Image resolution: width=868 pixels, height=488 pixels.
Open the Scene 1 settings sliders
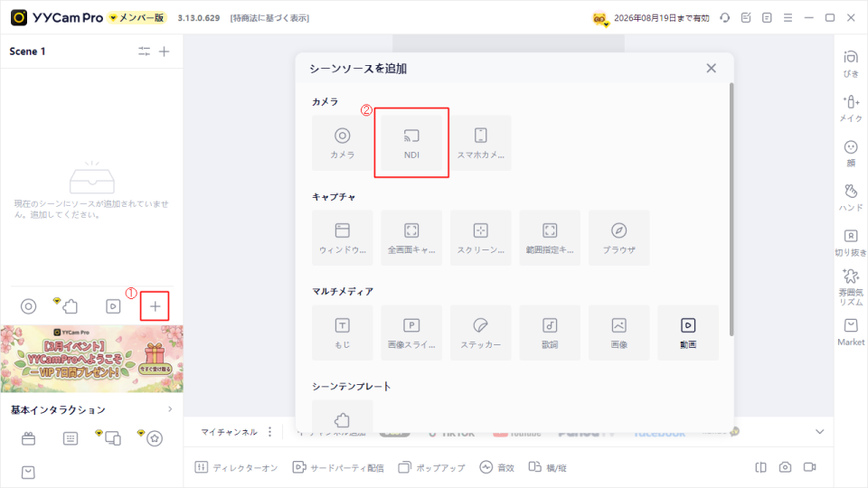(x=144, y=52)
